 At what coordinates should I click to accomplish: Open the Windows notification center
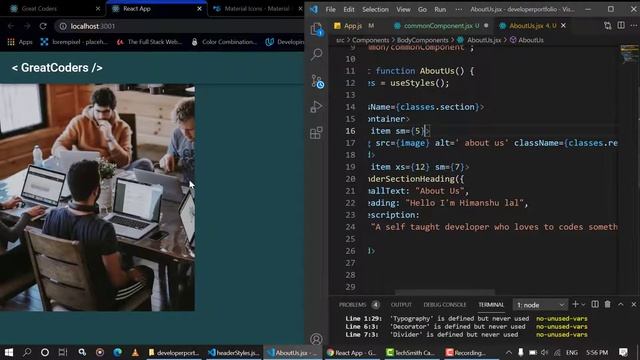tap(623, 352)
